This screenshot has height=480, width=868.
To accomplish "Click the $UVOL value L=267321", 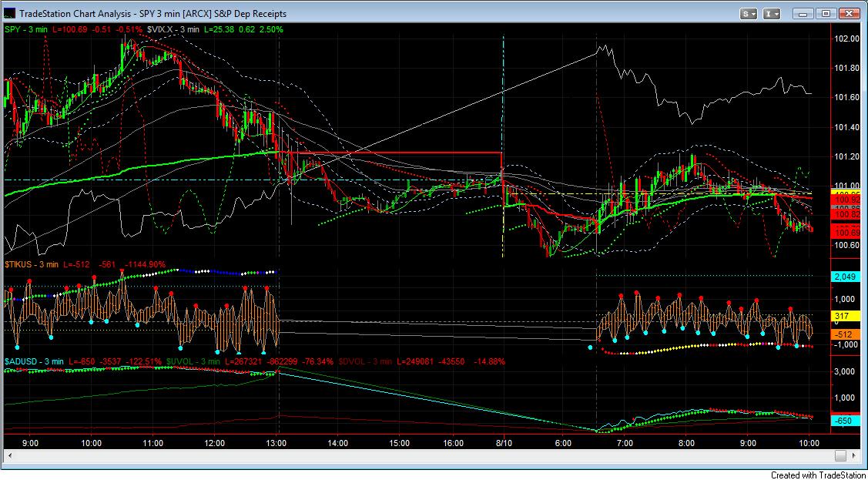I will pos(242,361).
